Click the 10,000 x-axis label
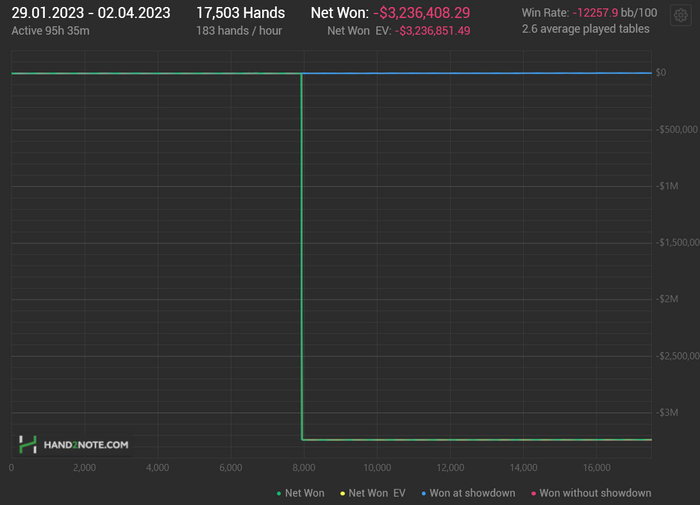 377,467
